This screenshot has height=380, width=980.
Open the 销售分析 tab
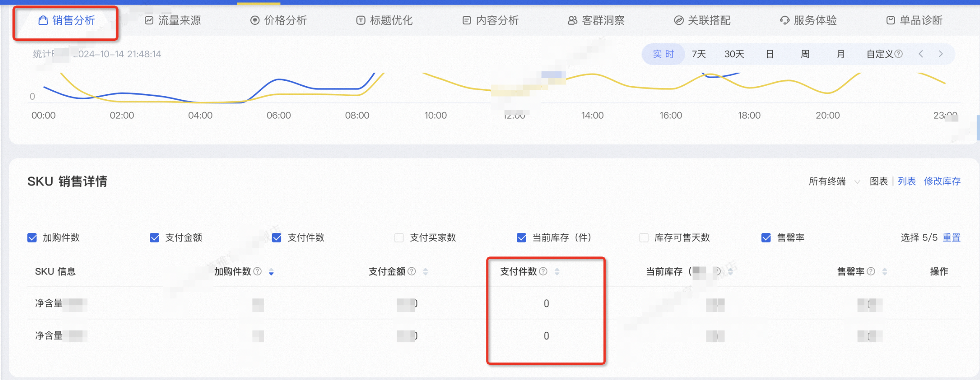click(66, 21)
